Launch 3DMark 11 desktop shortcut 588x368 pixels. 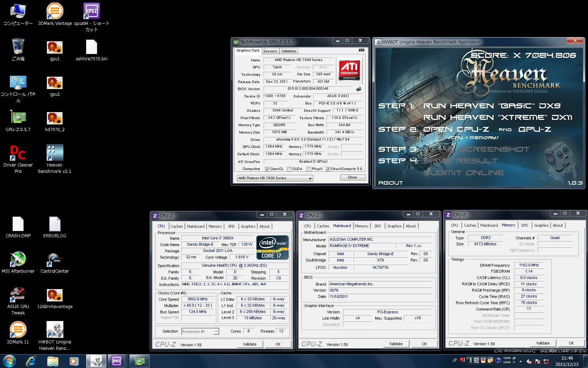click(18, 333)
